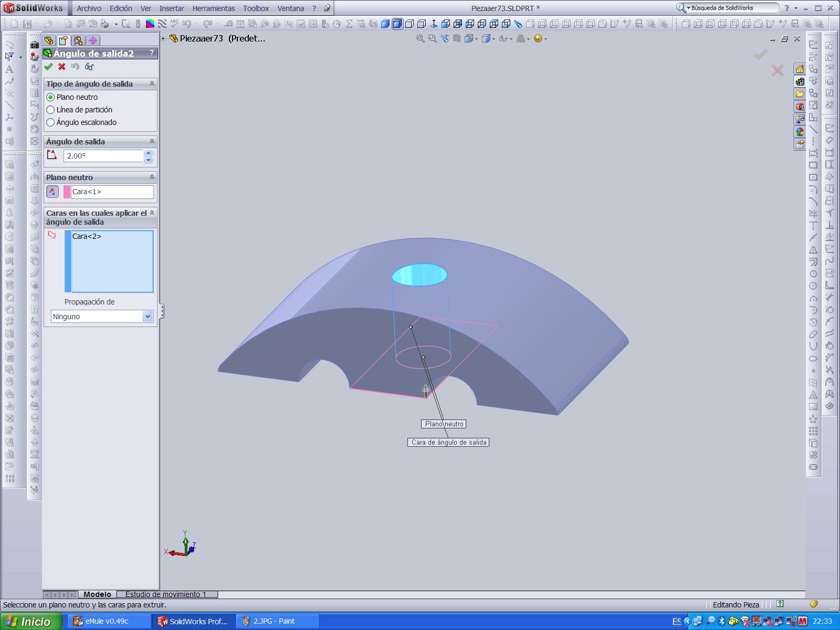Screen dimensions: 840x630
Task: Click the confirmation corner green checkmark
Action: (x=760, y=54)
